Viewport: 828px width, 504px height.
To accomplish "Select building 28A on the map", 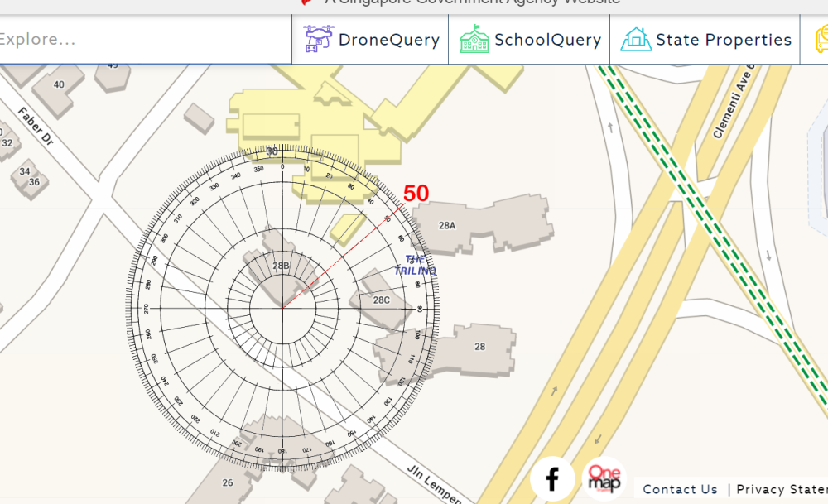I will pos(447,223).
